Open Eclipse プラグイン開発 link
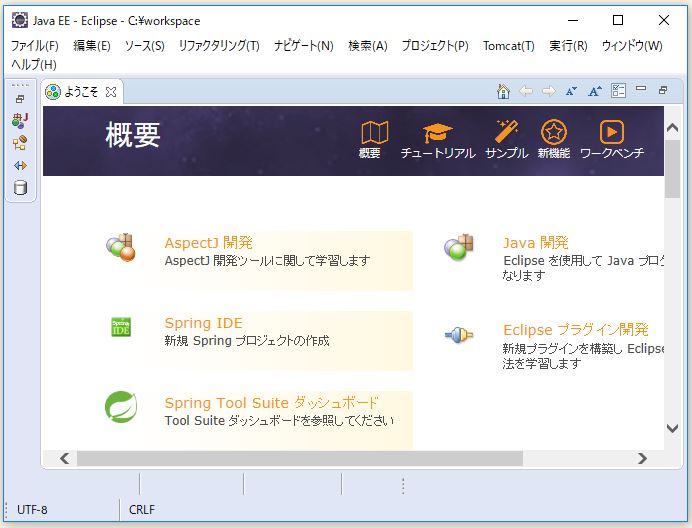 tap(575, 330)
